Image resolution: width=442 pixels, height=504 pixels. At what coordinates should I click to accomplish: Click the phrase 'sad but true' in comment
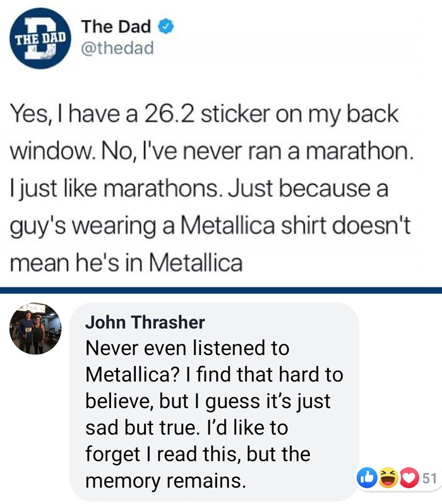click(140, 428)
